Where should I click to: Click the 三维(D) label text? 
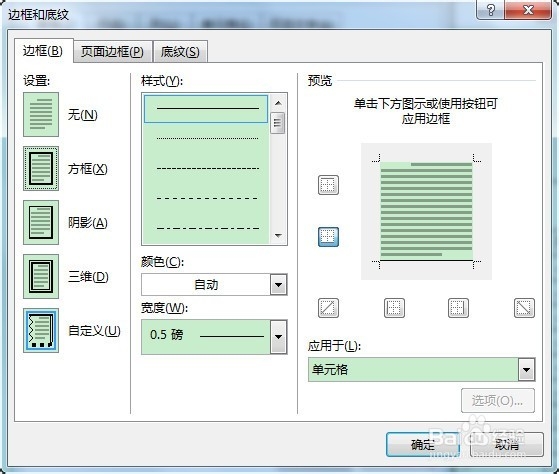click(88, 277)
